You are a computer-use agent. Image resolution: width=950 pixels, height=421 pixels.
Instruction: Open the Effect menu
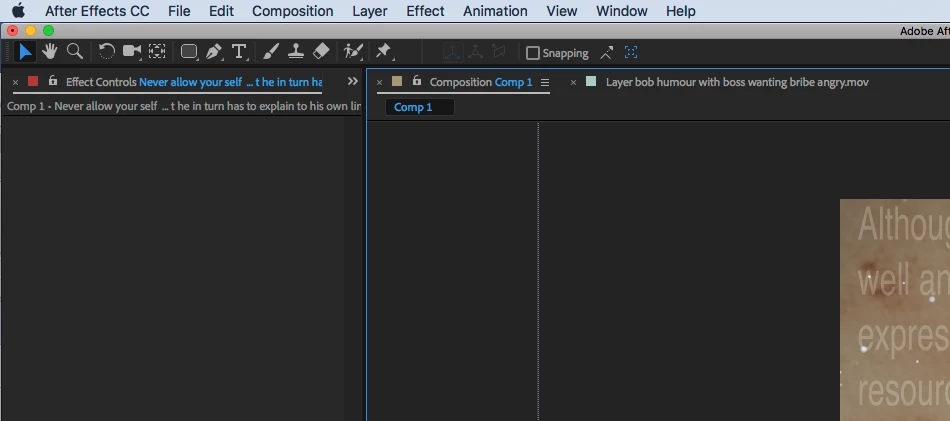coord(425,11)
